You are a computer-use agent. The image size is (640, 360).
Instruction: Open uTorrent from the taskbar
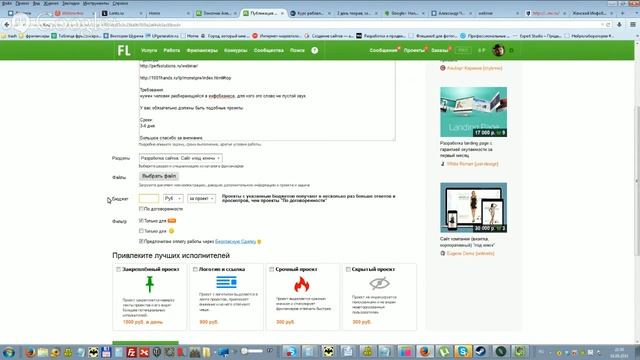(x=444, y=351)
